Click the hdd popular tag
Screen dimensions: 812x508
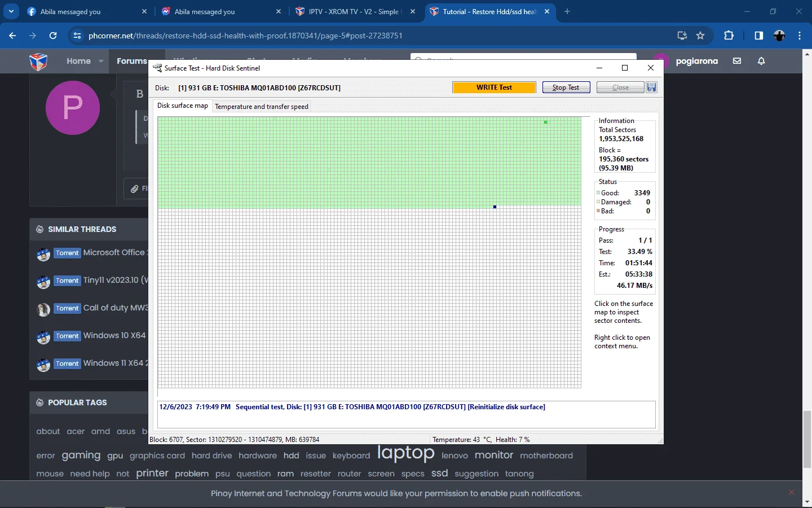pos(291,456)
